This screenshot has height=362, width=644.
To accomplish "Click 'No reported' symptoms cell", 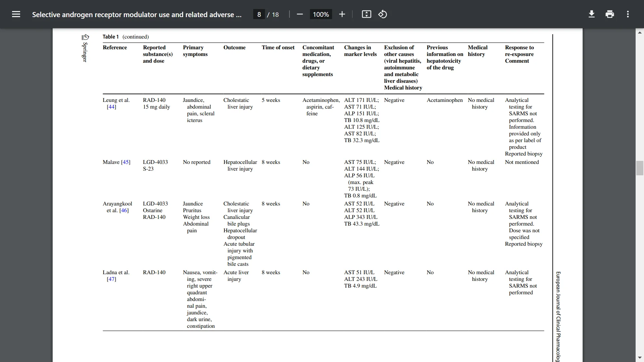I will [197, 162].
